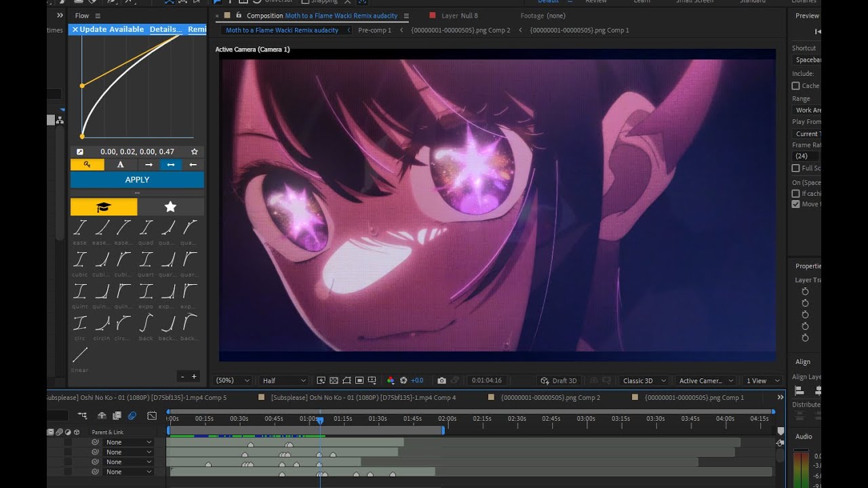Screen dimensions: 868x488
Task: Open the graduation-cap presets library tab
Action: click(x=104, y=207)
